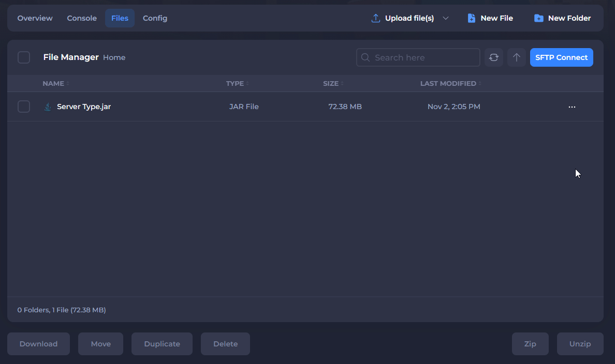Click the Java icon beside Server Type.jar
615x364 pixels.
(x=48, y=107)
